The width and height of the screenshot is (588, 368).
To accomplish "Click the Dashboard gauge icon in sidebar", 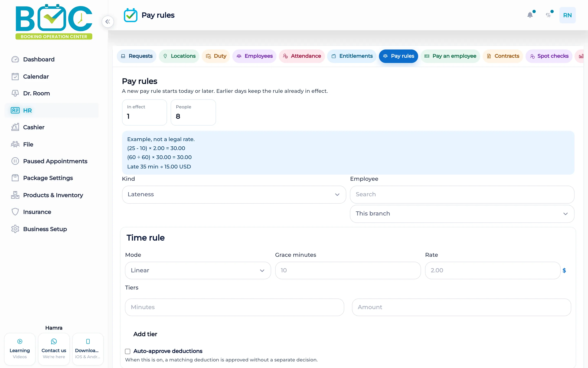I will (x=15, y=59).
